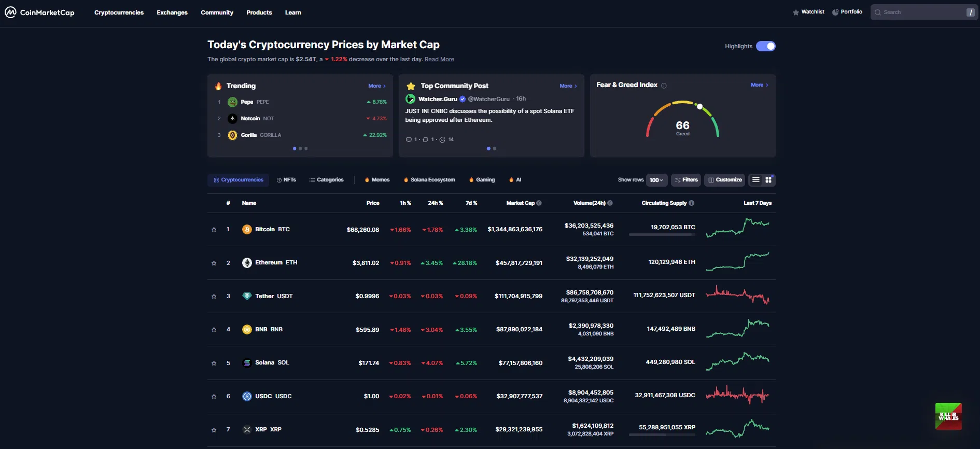This screenshot has width=980, height=449.
Task: Click the reaction icon showing 14
Action: click(x=442, y=139)
